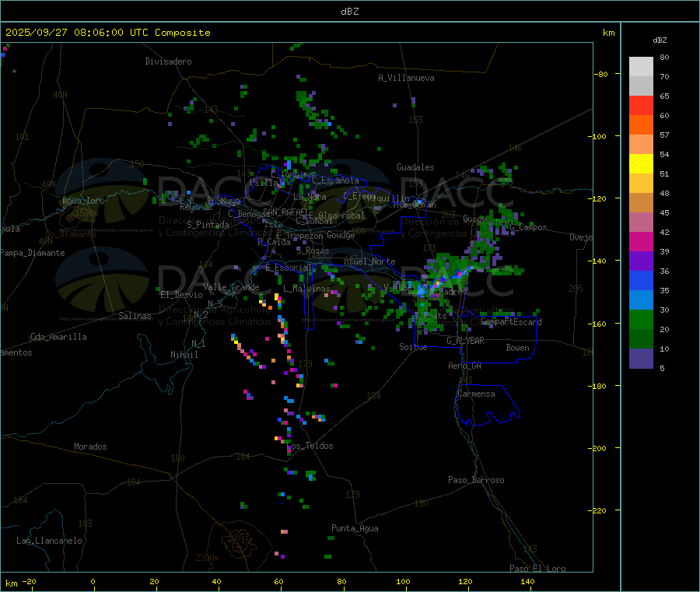This screenshot has width=700, height=592.
Task: Click the L_Malvinas label
Action: tap(306, 289)
